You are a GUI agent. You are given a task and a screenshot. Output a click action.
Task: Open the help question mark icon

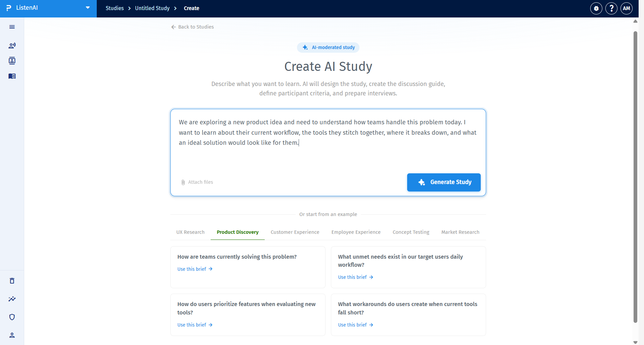point(611,8)
